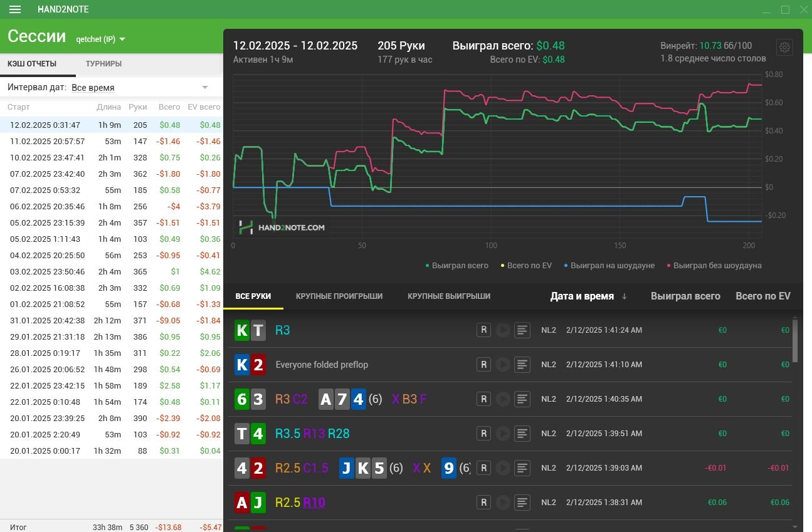Viewport: 812px width, 532px height.
Task: Open hand text icon for AJ hand
Action: (523, 502)
